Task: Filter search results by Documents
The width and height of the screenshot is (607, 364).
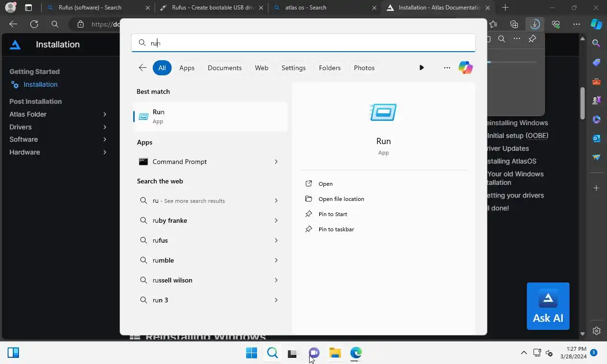Action: click(225, 68)
